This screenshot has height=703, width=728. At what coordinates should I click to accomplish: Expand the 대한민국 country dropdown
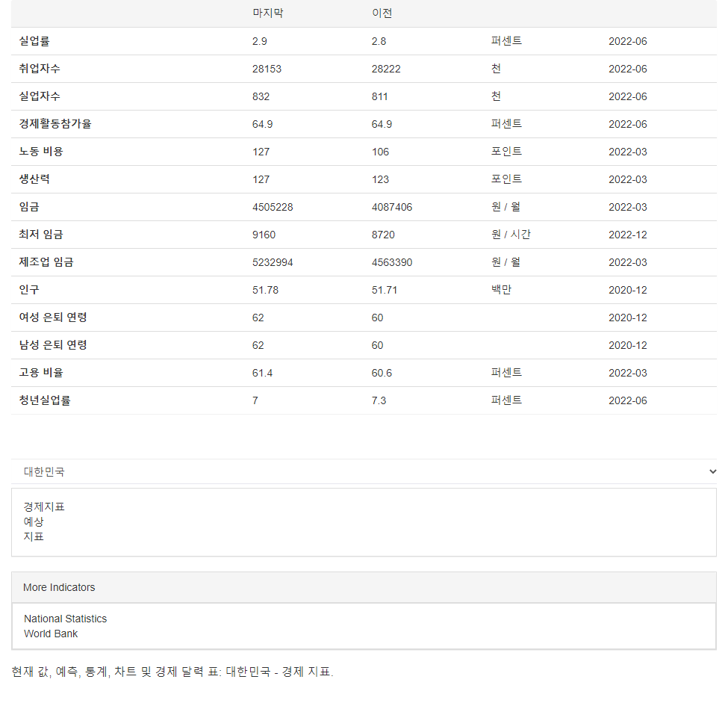[364, 471]
